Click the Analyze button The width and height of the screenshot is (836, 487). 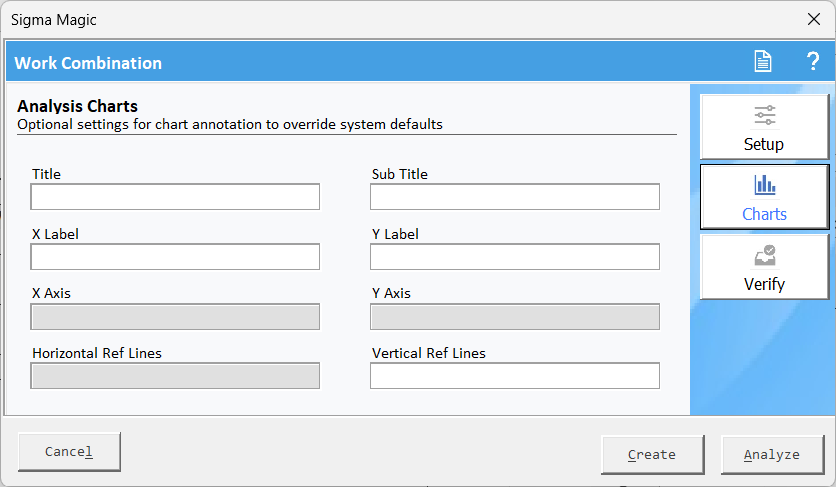pyautogui.click(x=773, y=454)
